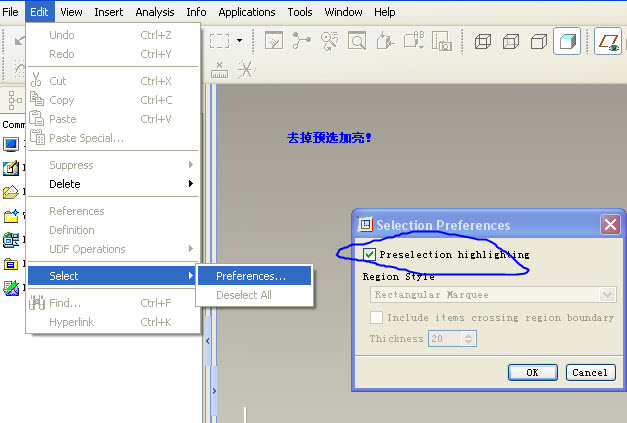
Task: Increase Thickness using the stepper arrows
Action: tap(469, 335)
